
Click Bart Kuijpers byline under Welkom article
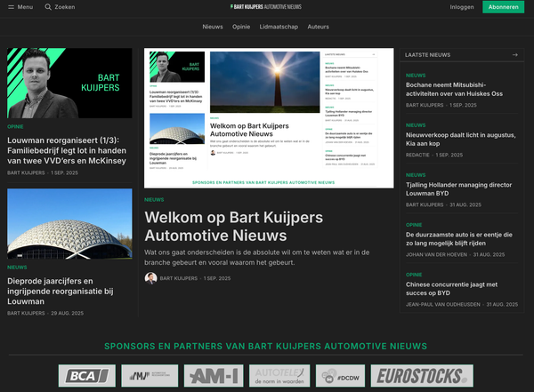click(x=179, y=278)
